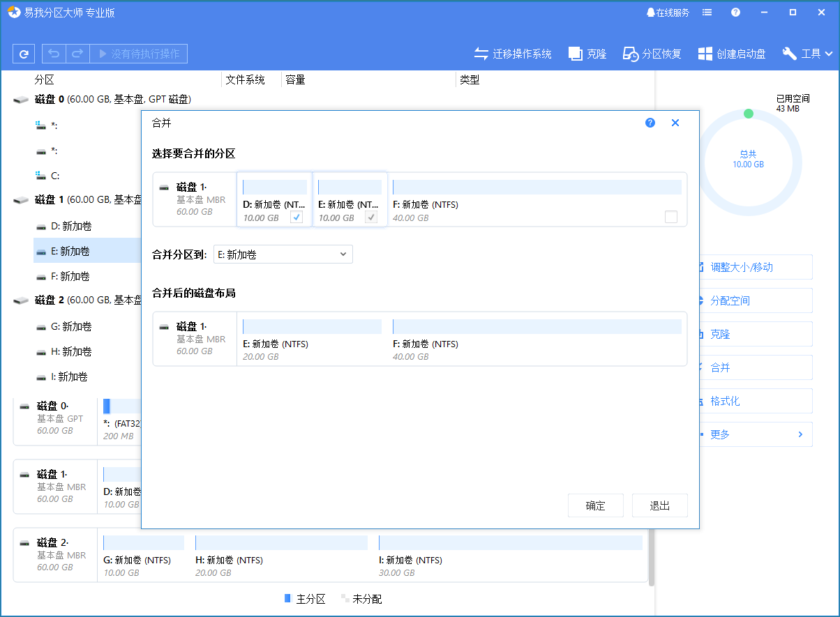Open the 克隆 clone tool in toolbar

pos(587,54)
